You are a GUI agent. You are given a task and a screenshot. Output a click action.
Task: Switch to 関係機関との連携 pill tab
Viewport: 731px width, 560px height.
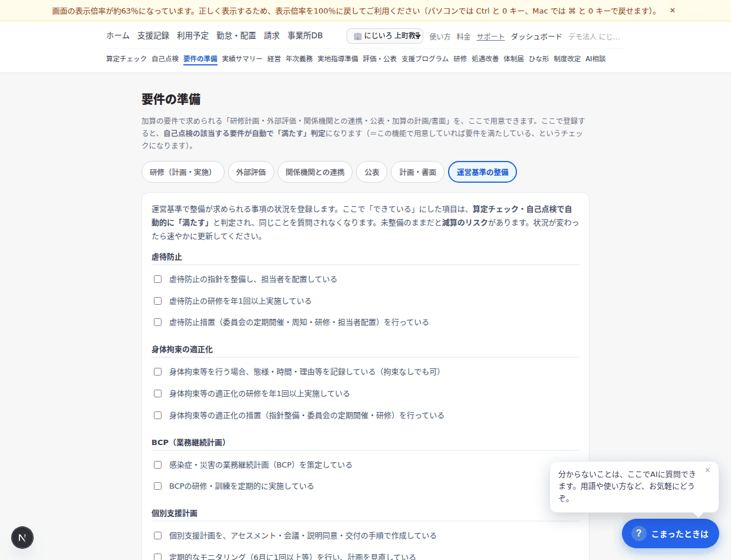point(315,172)
